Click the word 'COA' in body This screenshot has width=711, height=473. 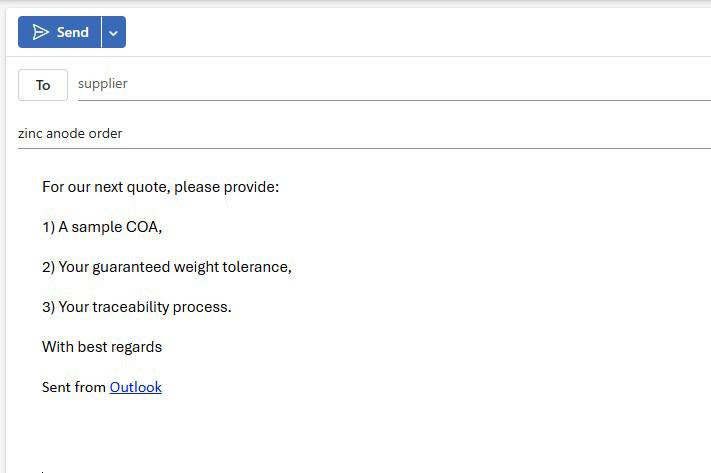coord(142,227)
